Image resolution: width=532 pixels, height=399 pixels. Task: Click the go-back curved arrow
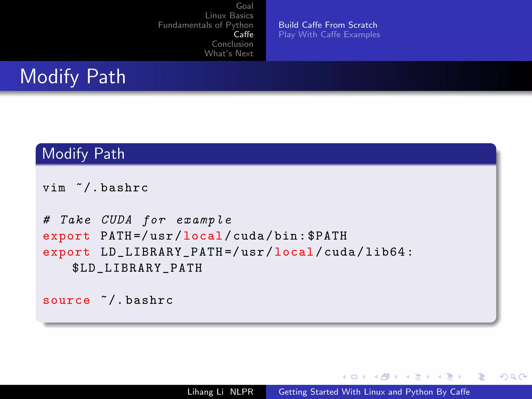tap(503, 377)
